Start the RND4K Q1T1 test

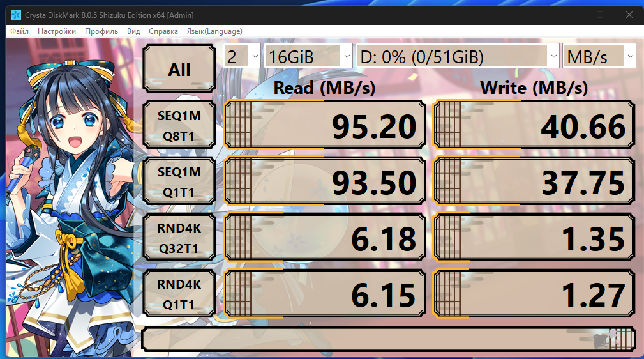pyautogui.click(x=179, y=294)
